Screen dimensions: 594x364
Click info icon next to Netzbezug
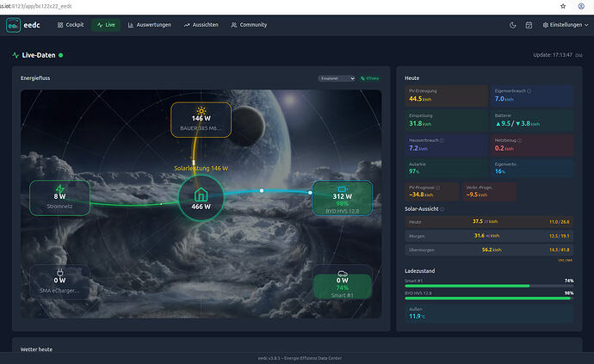(520, 140)
